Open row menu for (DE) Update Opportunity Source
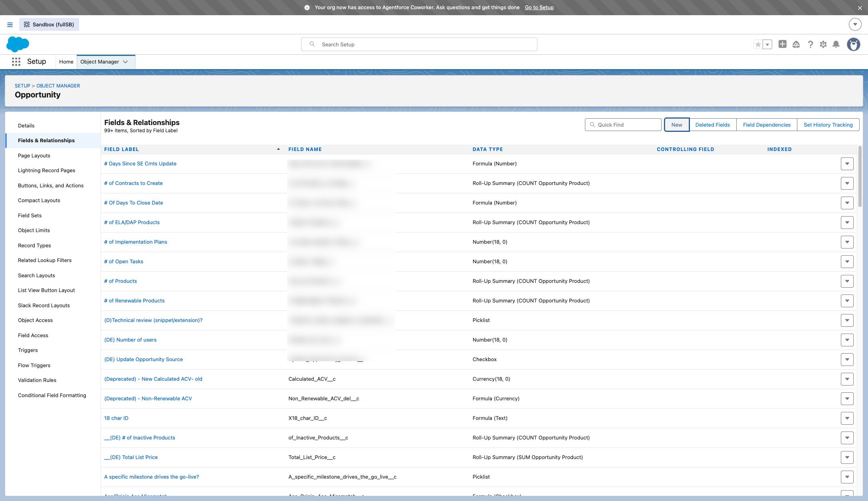This screenshot has width=868, height=501. point(847,360)
